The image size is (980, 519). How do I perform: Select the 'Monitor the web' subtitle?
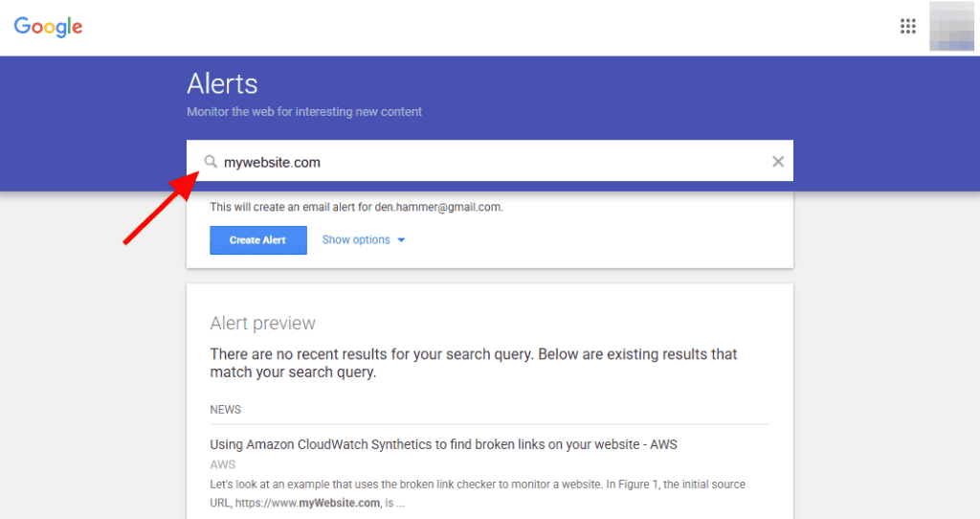304,112
